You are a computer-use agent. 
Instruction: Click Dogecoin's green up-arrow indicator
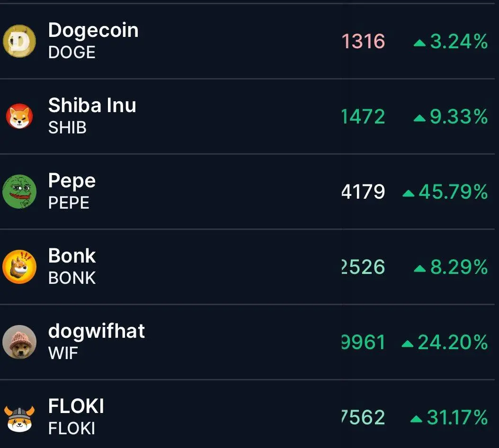point(419,43)
